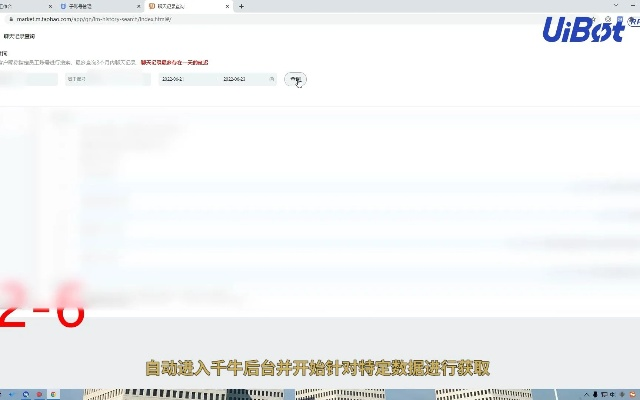Image resolution: width=640 pixels, height=400 pixels.
Task: Open the red app icon in taskbar
Action: coord(40,394)
